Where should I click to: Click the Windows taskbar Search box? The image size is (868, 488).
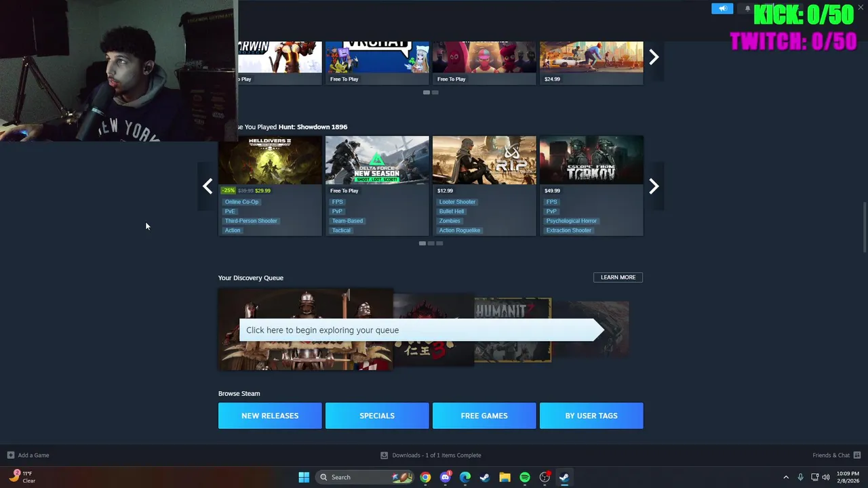coord(365,477)
